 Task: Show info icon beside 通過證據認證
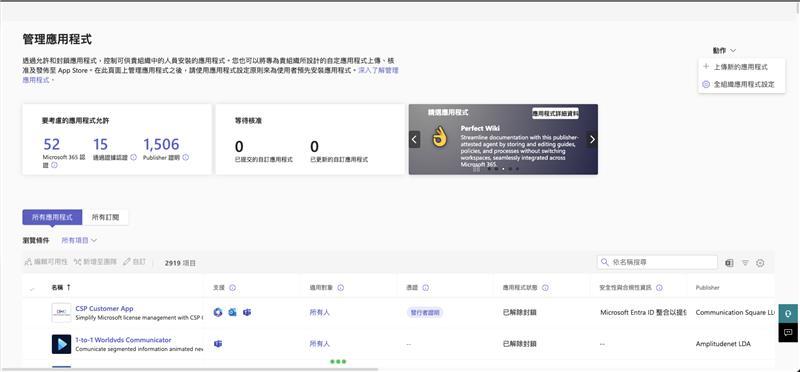[x=134, y=158]
